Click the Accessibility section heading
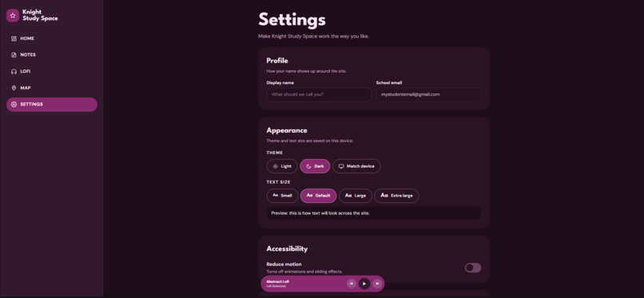Screen dimensions: 644x298 click(x=287, y=248)
